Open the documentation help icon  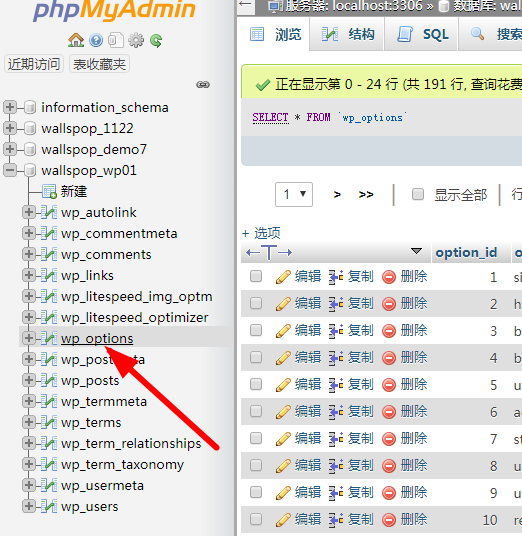pyautogui.click(x=96, y=40)
